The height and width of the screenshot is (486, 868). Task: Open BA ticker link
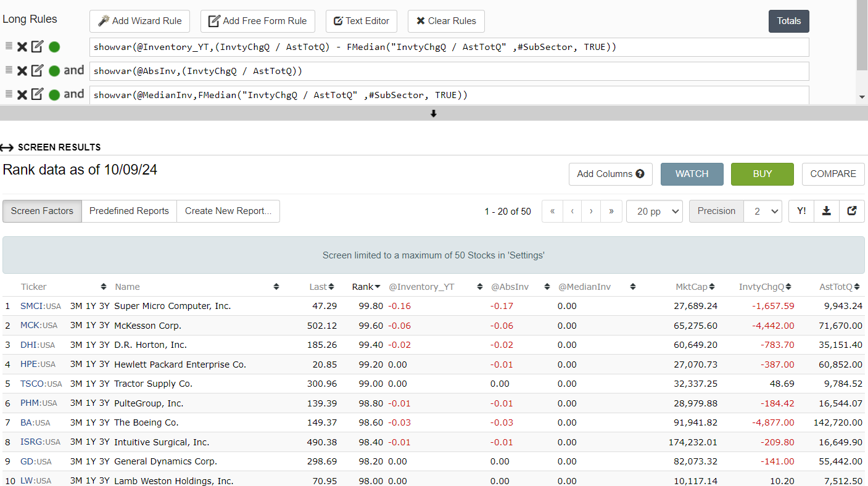point(35,423)
